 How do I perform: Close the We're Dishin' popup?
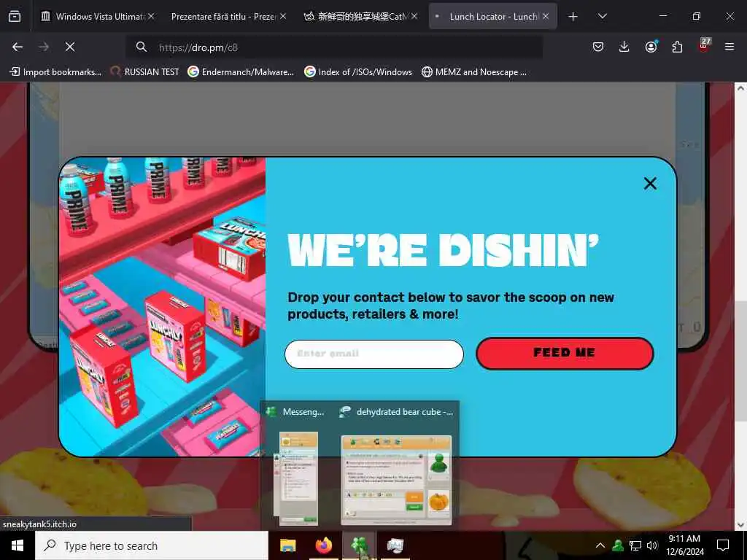(x=650, y=183)
